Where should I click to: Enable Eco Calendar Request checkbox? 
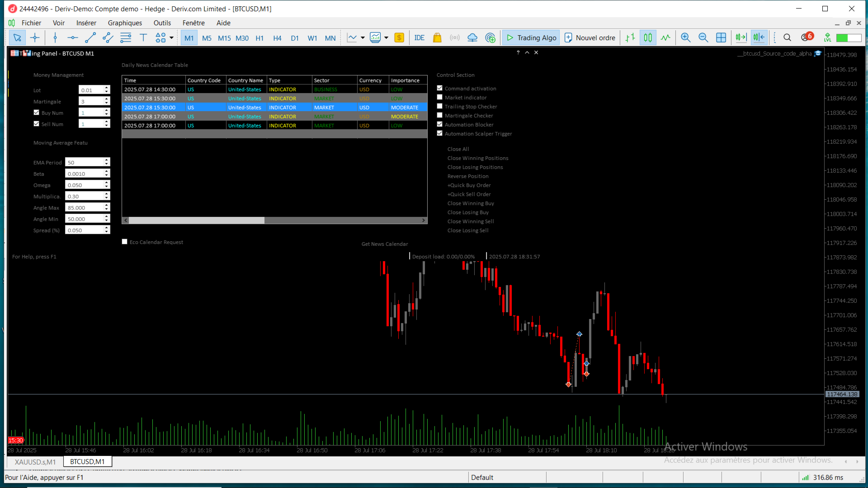(x=124, y=242)
